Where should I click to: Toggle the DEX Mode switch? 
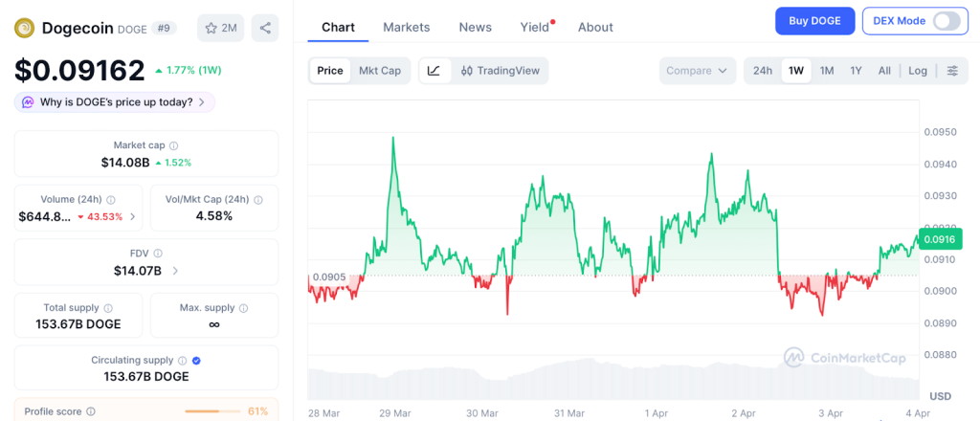(946, 21)
